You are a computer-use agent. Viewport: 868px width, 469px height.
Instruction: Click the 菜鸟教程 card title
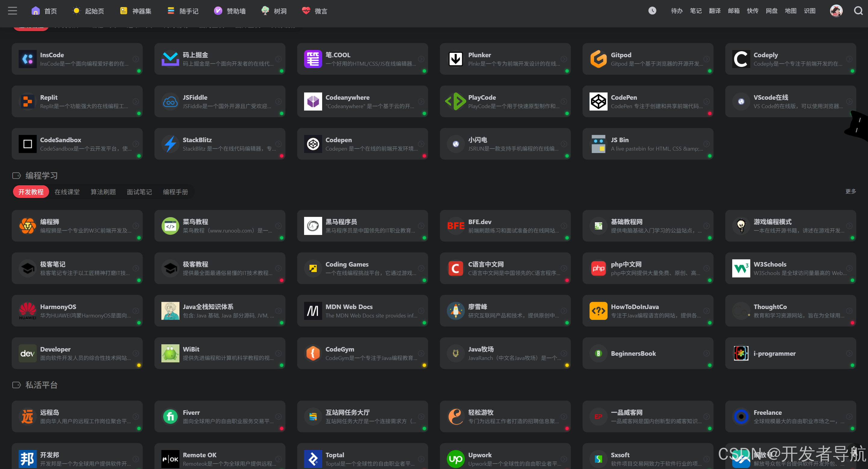point(195,222)
